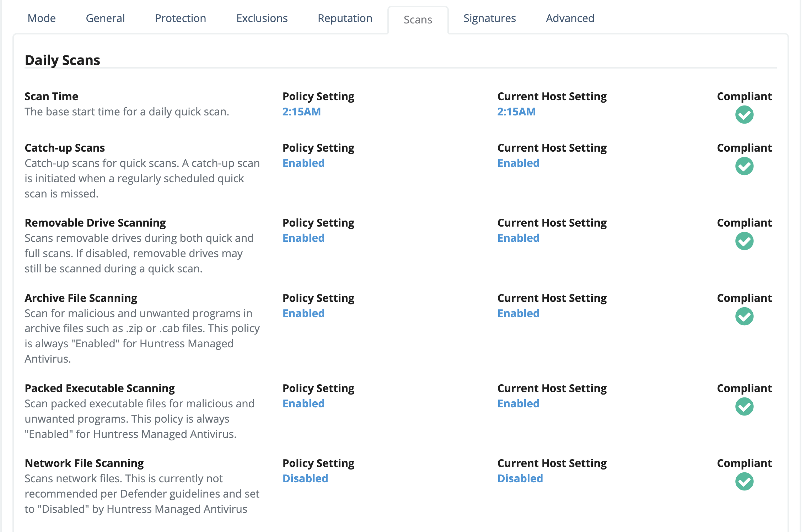The image size is (806, 532).
Task: Open the Mode tab
Action: point(42,18)
